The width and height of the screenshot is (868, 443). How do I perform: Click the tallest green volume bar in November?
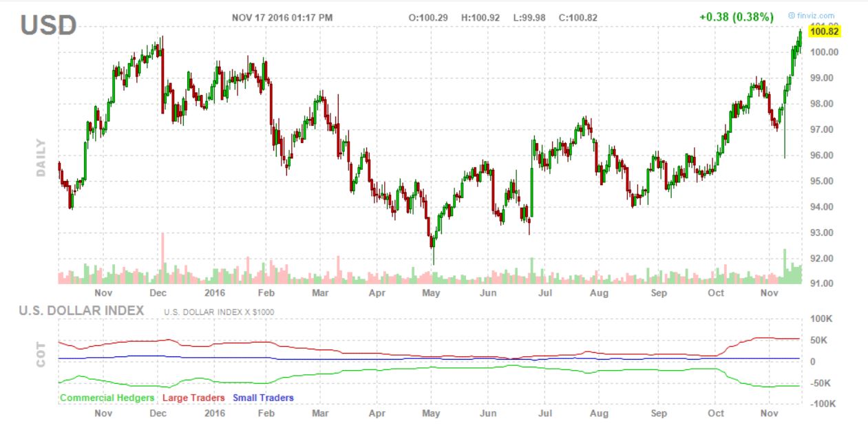pos(784,266)
